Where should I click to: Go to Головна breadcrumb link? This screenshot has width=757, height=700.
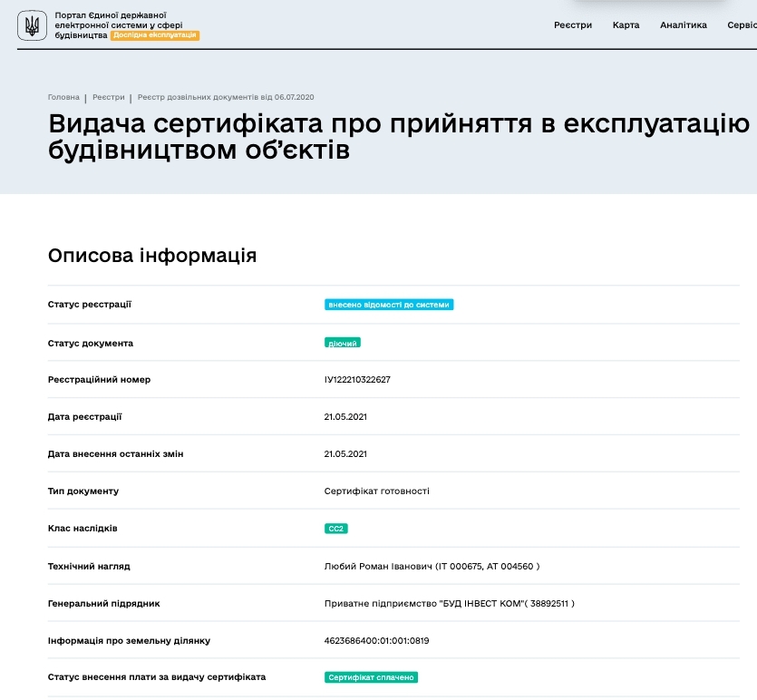(x=63, y=97)
